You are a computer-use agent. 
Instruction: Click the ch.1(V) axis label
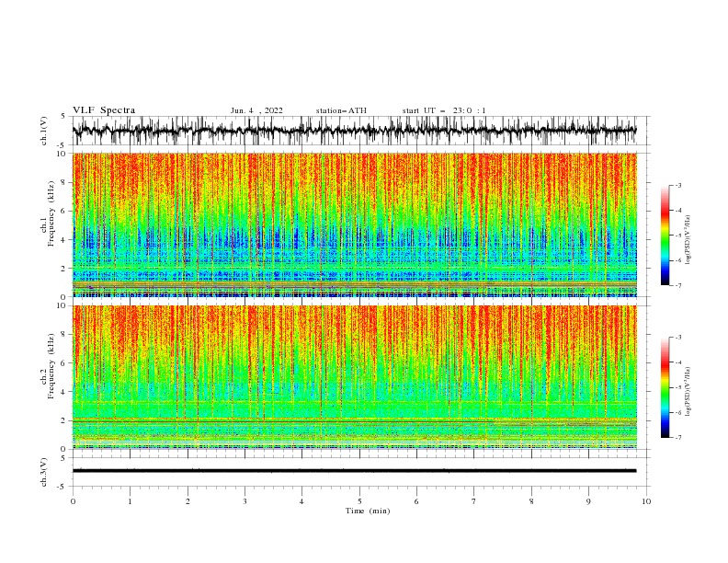point(44,131)
